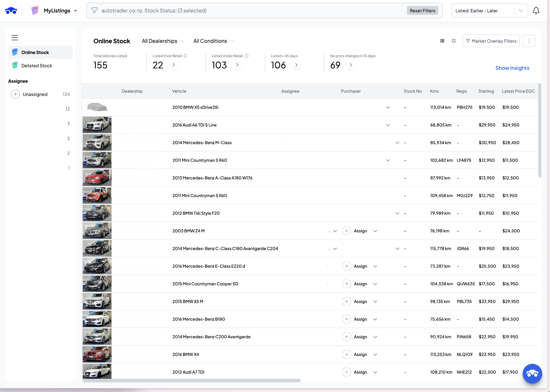Show info for Listed Over Retail
The height and width of the screenshot is (392, 550).
[x=185, y=56]
